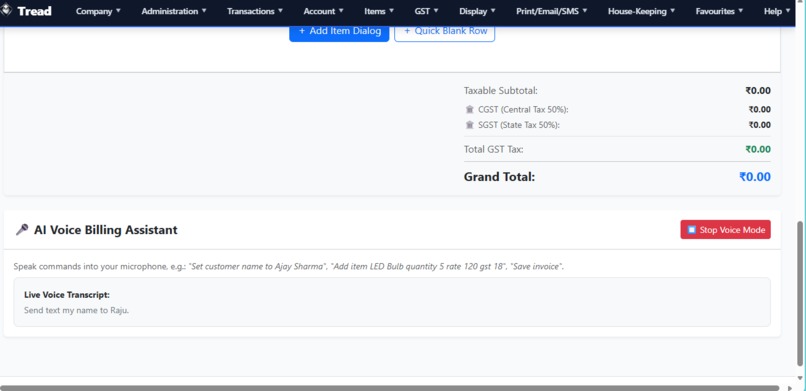Click the Taxable Subtotal label

(x=501, y=91)
